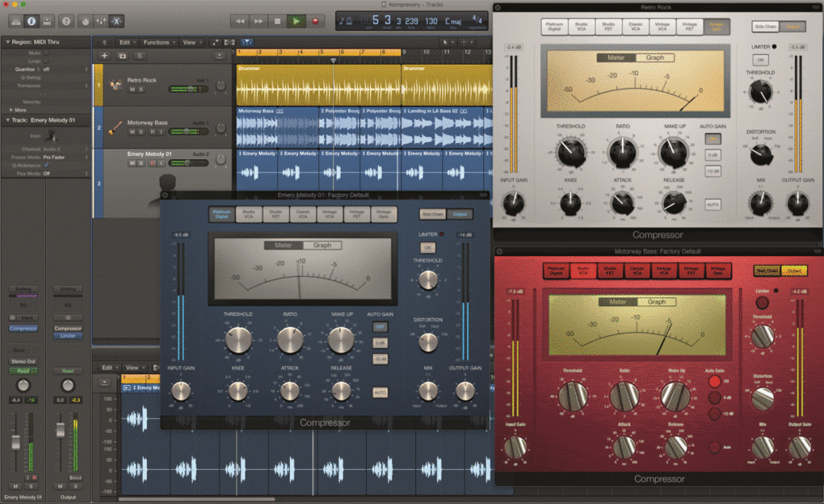This screenshot has height=504, width=824.
Task: Switch to Graph view in Retro Rock compressor
Action: point(655,57)
